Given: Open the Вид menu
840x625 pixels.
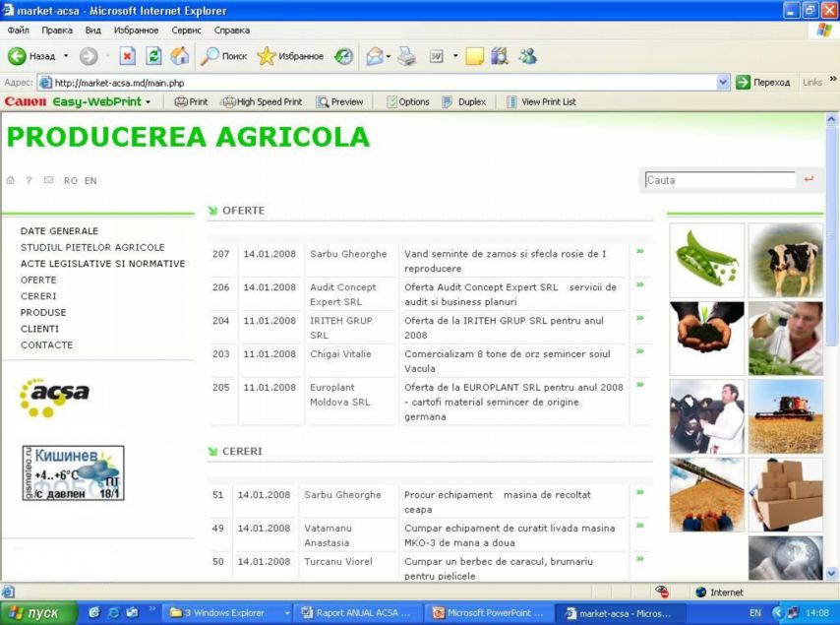Looking at the screenshot, I should [92, 31].
